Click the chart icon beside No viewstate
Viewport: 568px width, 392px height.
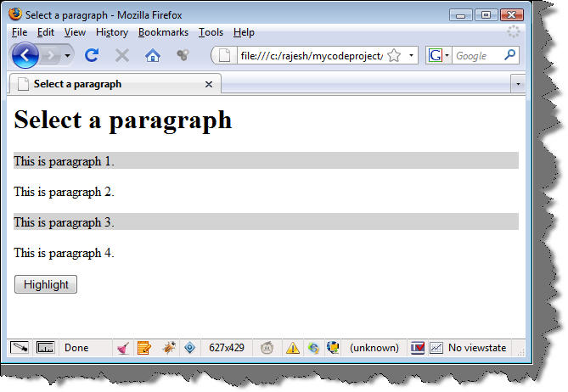click(436, 348)
